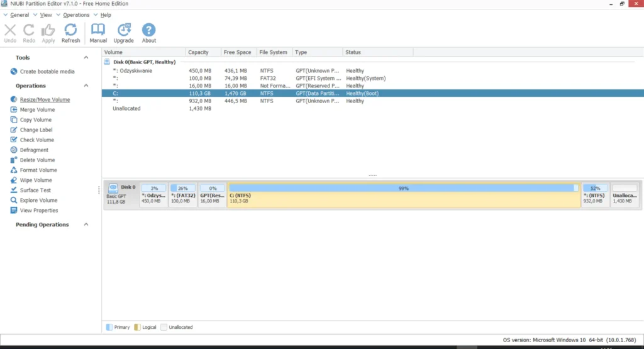The height and width of the screenshot is (349, 644).
Task: Open the View menu
Action: click(45, 15)
